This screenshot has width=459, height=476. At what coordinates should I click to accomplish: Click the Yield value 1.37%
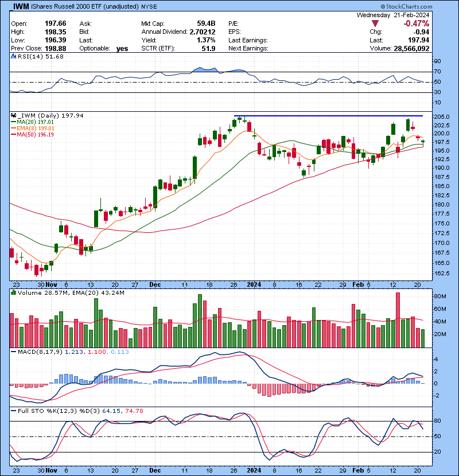(x=206, y=40)
